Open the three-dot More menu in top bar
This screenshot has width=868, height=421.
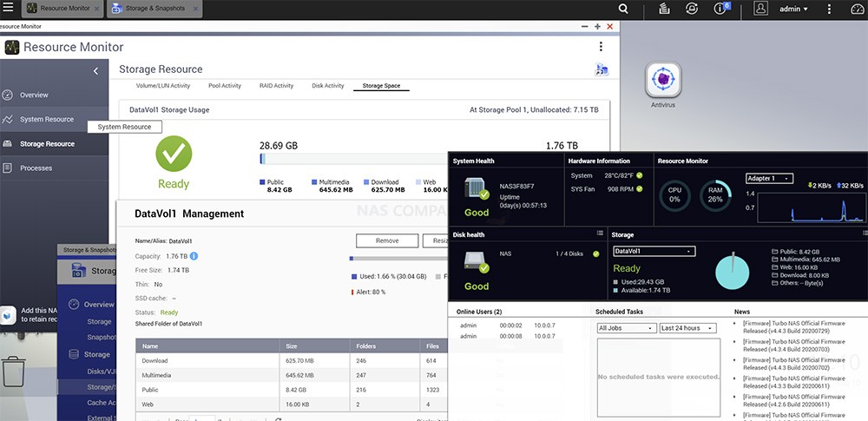point(829,9)
